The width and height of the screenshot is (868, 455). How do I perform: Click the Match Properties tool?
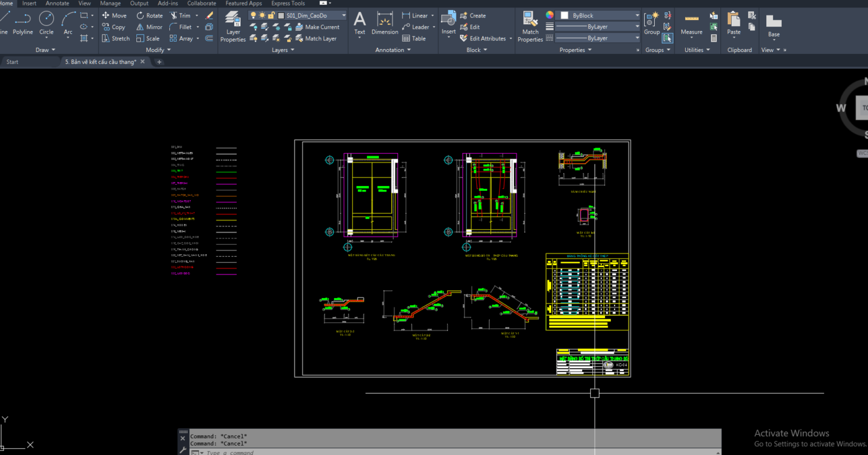pyautogui.click(x=530, y=26)
